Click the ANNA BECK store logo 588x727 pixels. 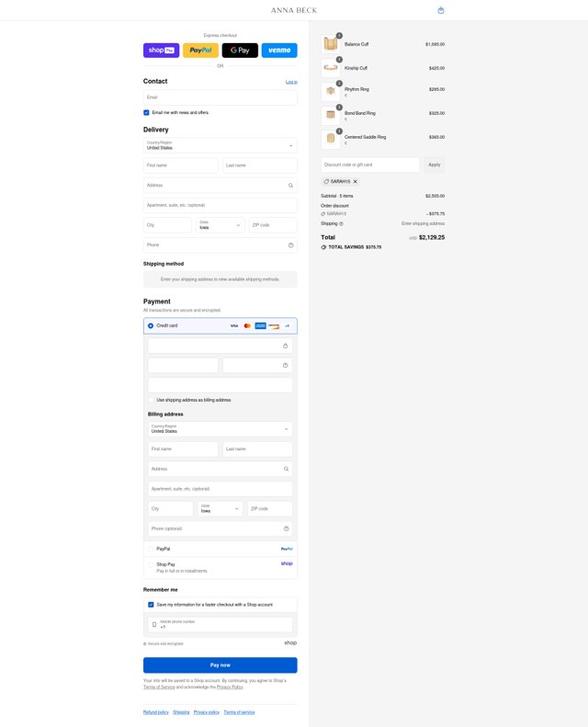pos(294,10)
